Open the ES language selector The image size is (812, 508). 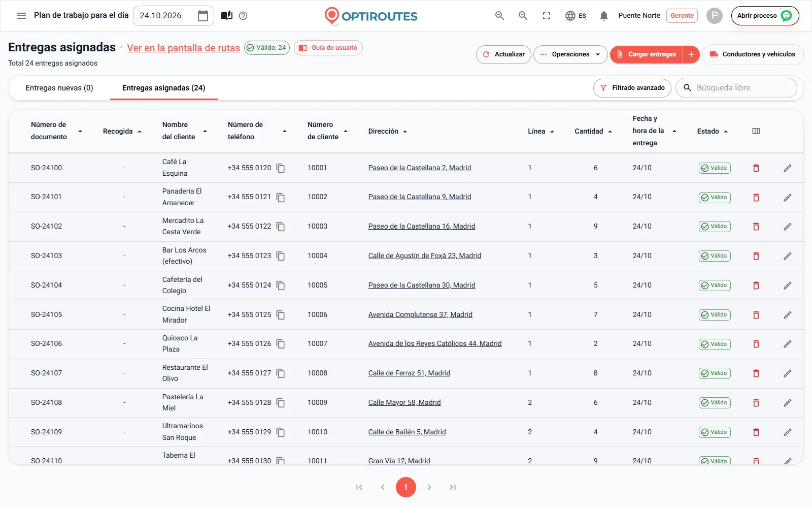pyautogui.click(x=576, y=16)
